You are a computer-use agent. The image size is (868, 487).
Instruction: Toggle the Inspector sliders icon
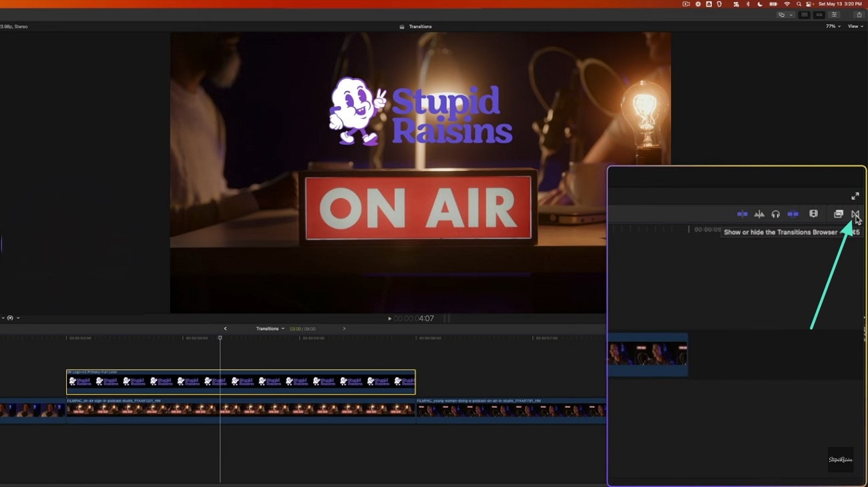[834, 15]
